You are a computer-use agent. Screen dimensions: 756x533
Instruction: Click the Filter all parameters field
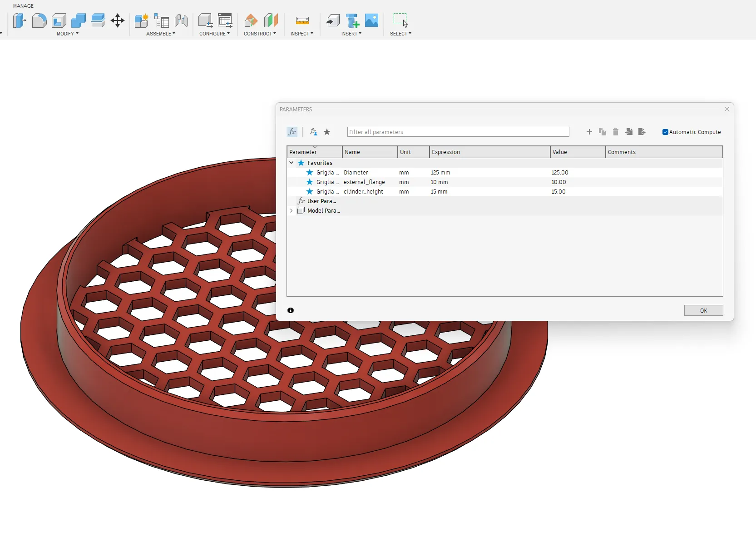click(x=458, y=132)
